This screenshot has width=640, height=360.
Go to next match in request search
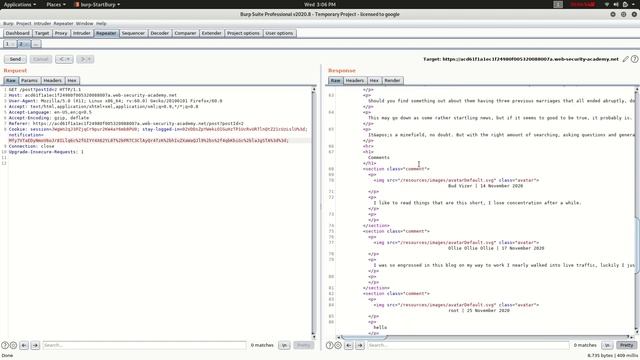point(35,345)
